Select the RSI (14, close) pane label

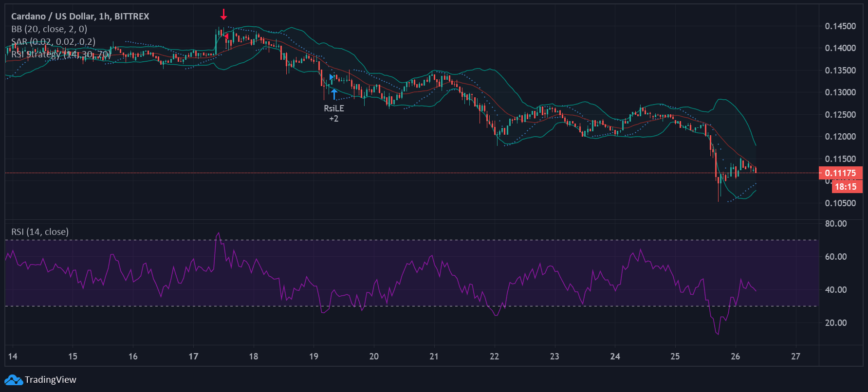pyautogui.click(x=40, y=232)
